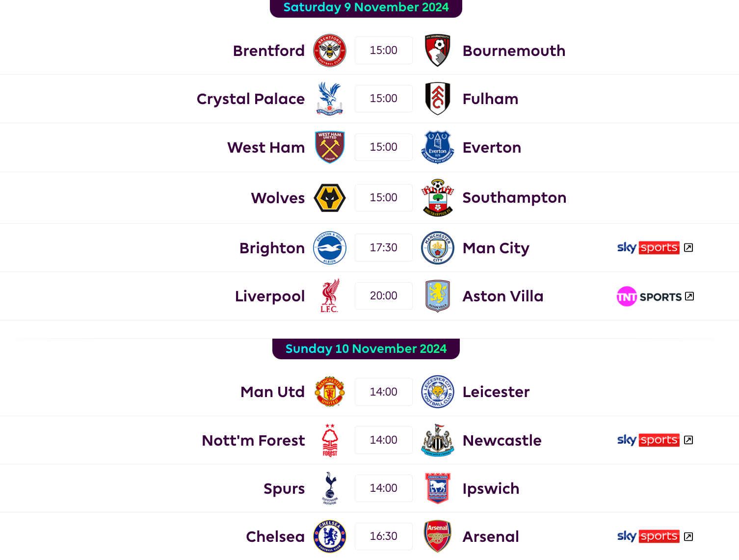Open TNT Sports broadcaster link

(655, 296)
